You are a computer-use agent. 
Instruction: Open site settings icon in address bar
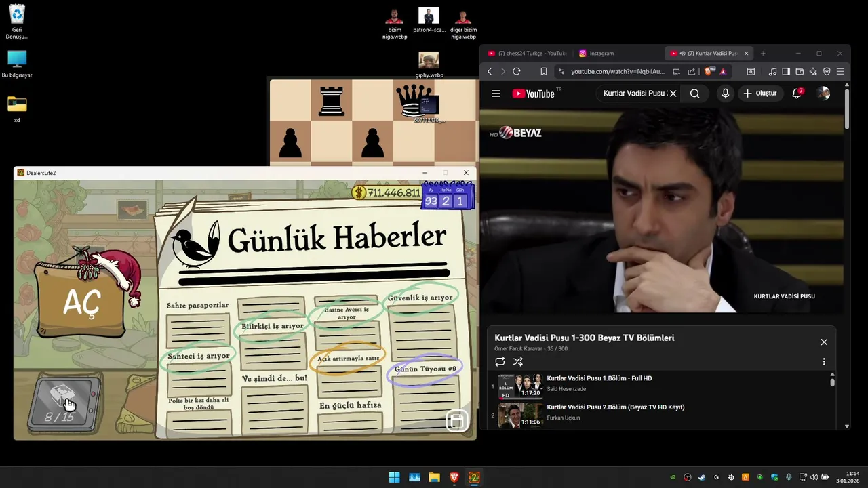[x=561, y=71]
